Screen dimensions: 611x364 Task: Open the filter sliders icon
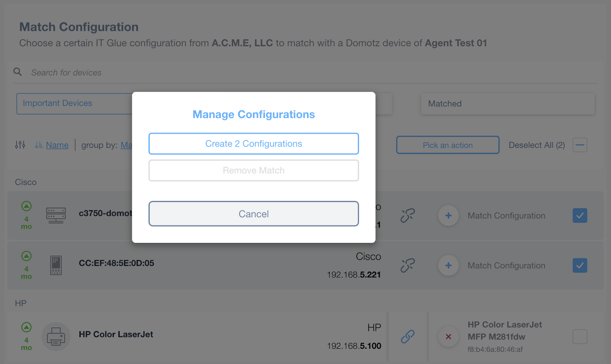tap(20, 145)
